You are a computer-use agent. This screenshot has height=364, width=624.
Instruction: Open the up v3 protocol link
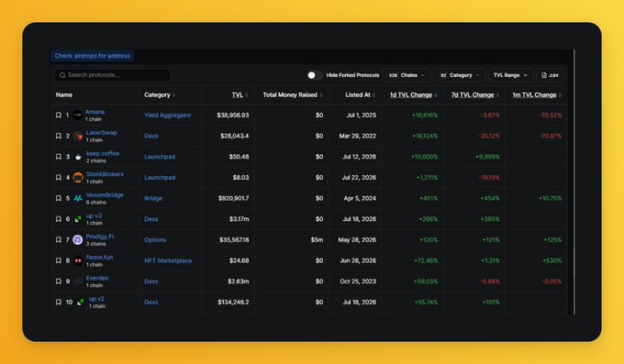coord(94,215)
